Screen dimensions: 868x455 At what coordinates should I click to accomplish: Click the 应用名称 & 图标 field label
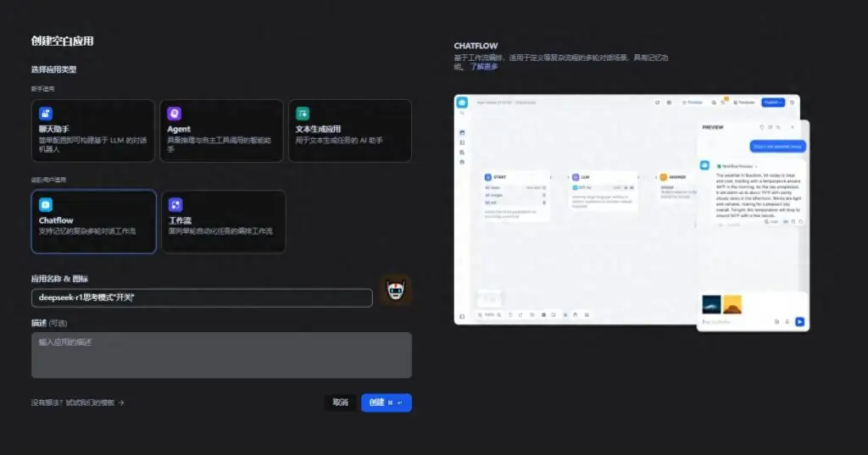pyautogui.click(x=60, y=279)
